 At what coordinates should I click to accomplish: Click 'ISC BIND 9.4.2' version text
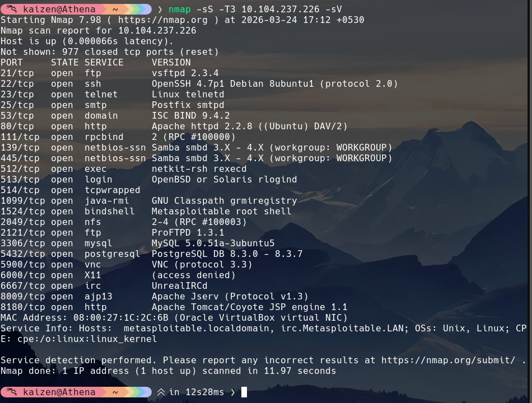point(190,115)
